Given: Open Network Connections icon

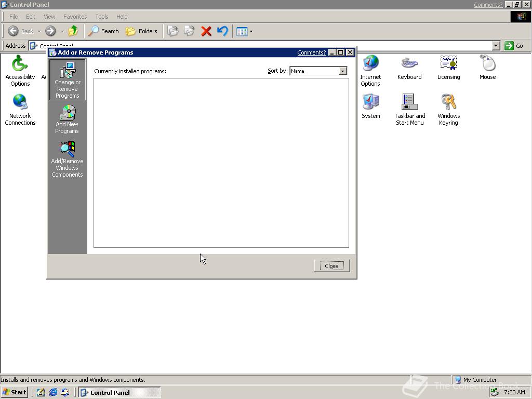Looking at the screenshot, I should coord(20,110).
